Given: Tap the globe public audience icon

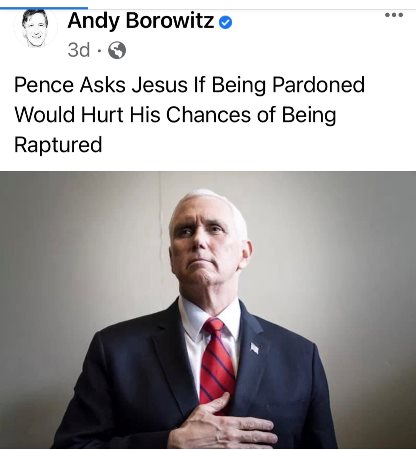Looking at the screenshot, I should (117, 50).
